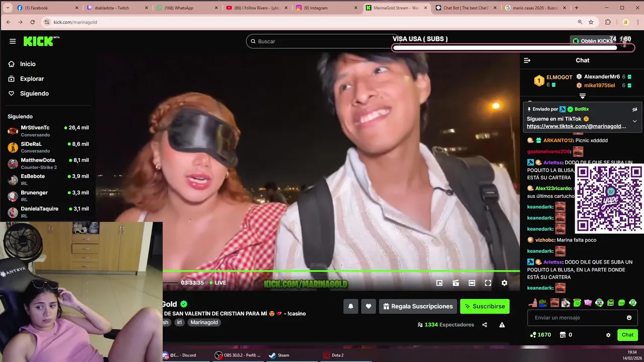Viewport: 644px width, 362px height.
Task: Enable stream notifications with the bell
Action: (x=351, y=306)
